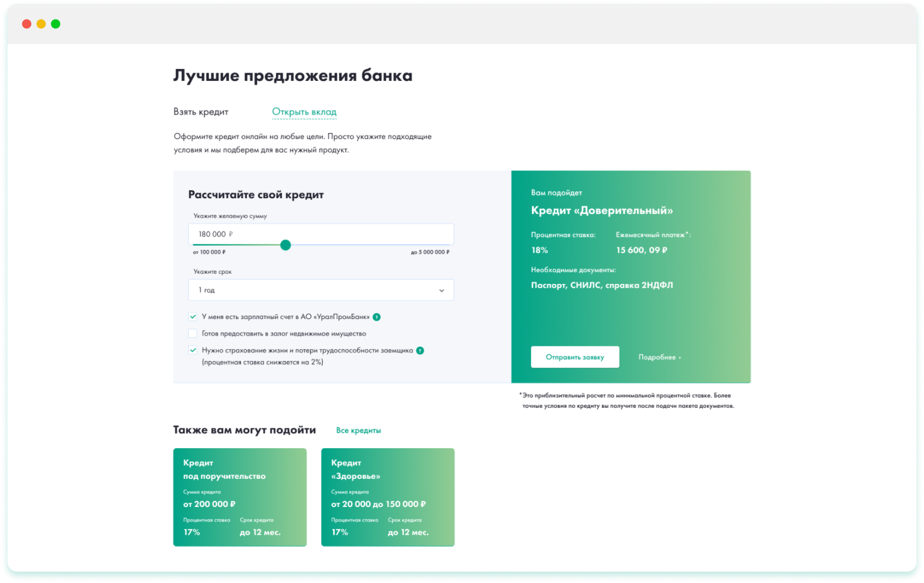The image size is (924, 583).
Task: Click the red close window dot
Action: (27, 24)
